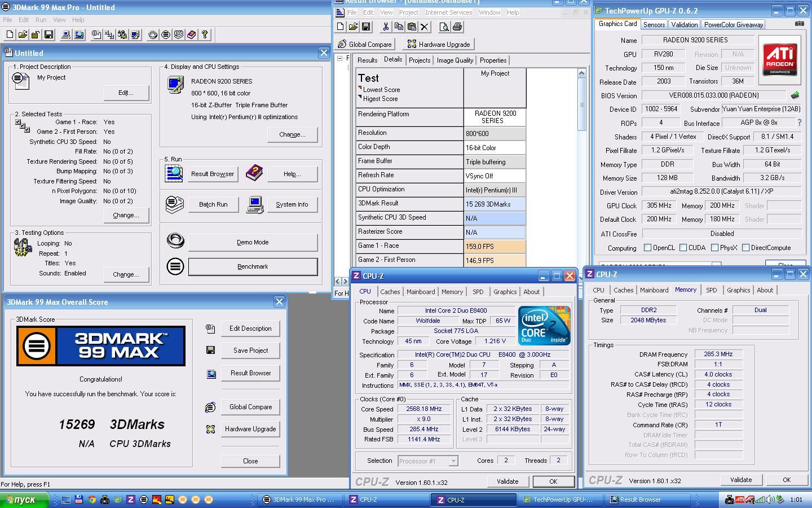Click BIOS save chip icon in GPU-Z
The image size is (812, 508).
pos(795,95)
